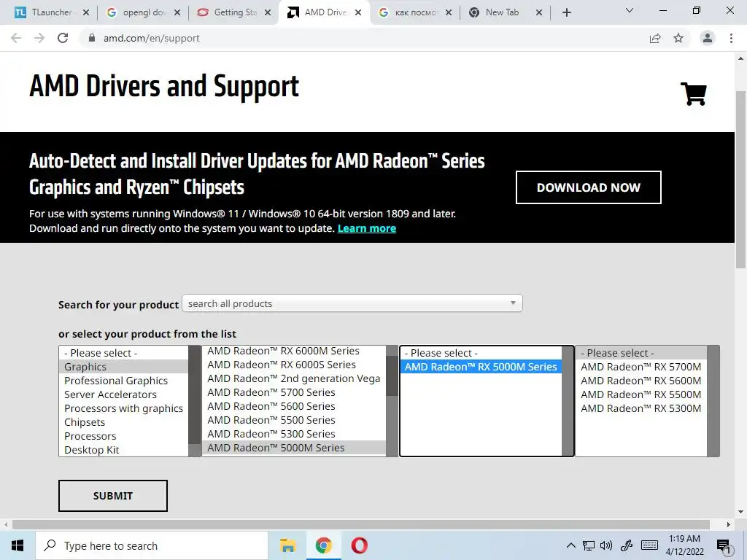The width and height of the screenshot is (747, 560).
Task: Open the network tray icon
Action: click(589, 545)
